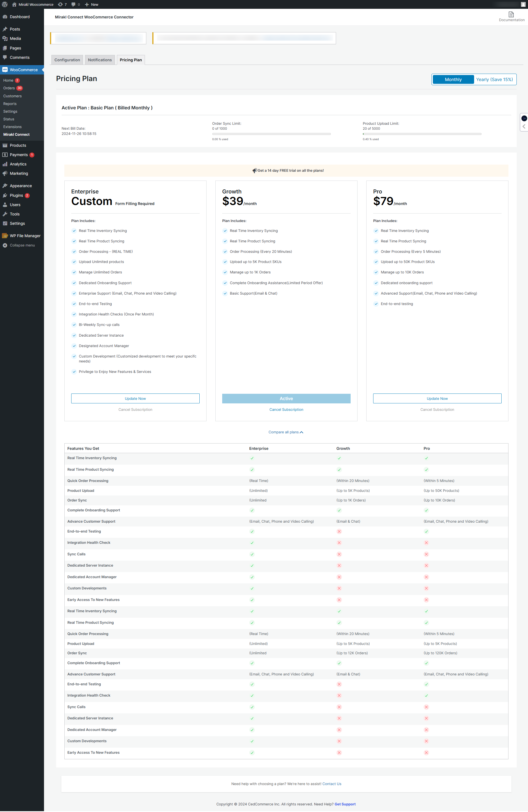This screenshot has height=812, width=528.
Task: Click the New plus icon in admin bar
Action: [87, 4]
